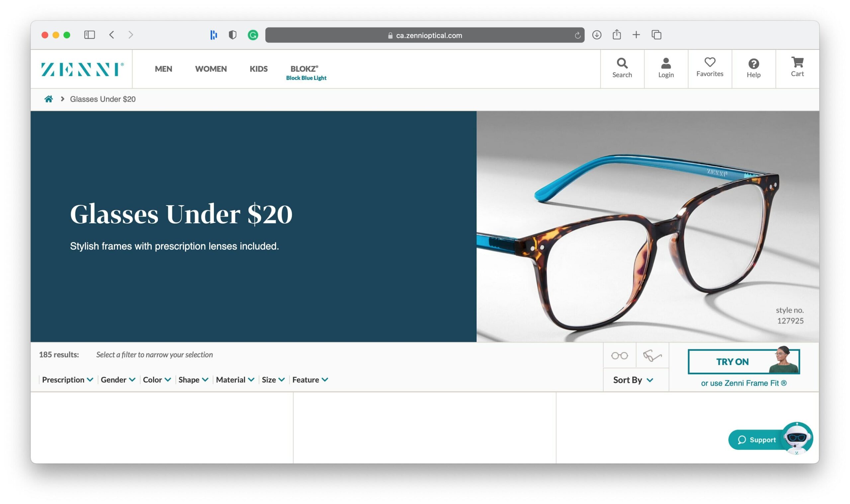Expand the Sort By dropdown menu
The height and width of the screenshot is (504, 850).
click(633, 379)
